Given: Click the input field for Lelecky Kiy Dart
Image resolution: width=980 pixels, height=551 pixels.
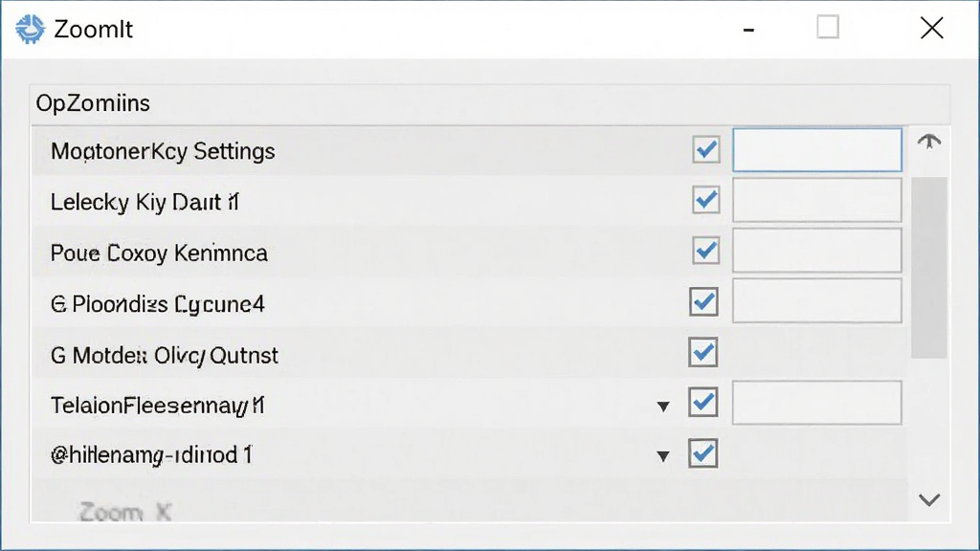Looking at the screenshot, I should (x=817, y=200).
